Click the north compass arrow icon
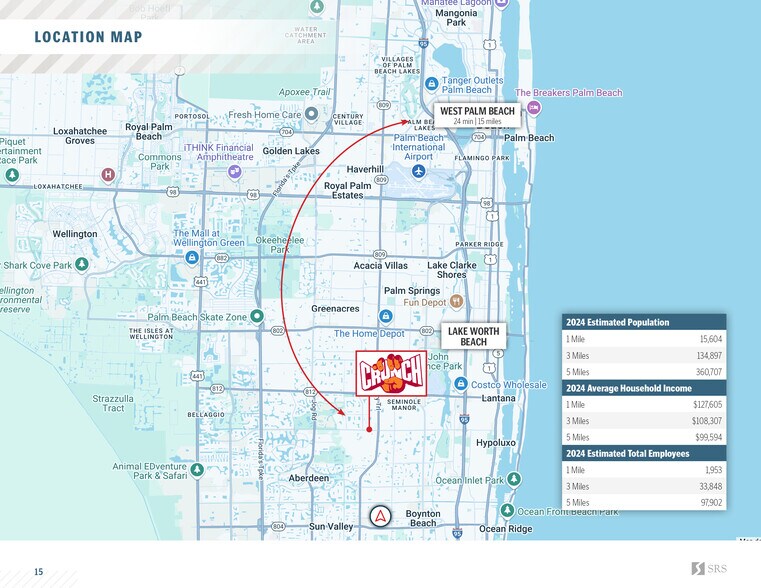This screenshot has width=761, height=588. tap(380, 516)
